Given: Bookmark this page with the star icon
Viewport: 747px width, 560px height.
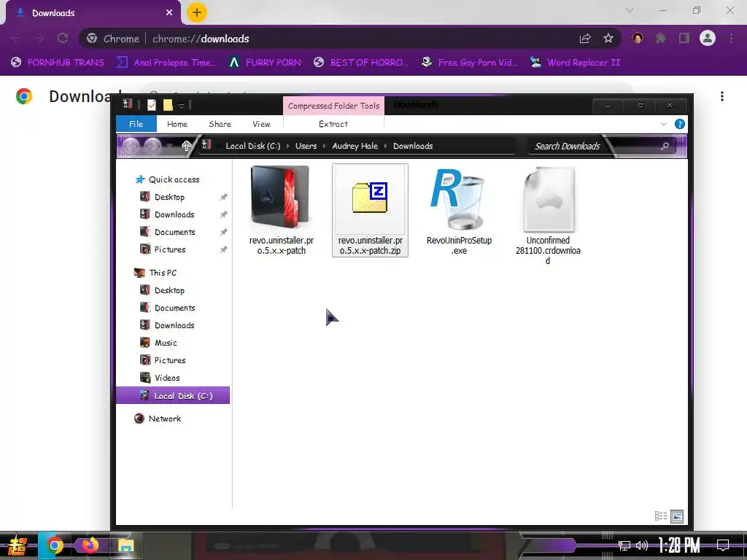Looking at the screenshot, I should (608, 39).
